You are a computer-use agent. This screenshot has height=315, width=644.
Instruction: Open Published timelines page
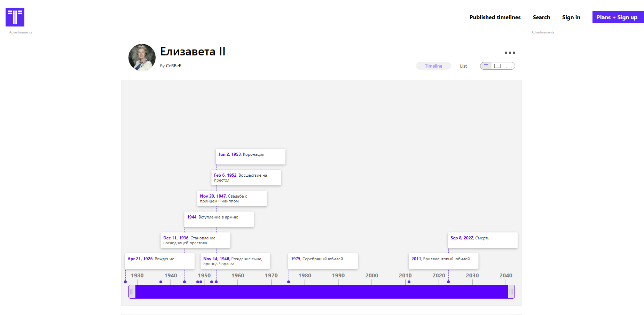pyautogui.click(x=495, y=17)
